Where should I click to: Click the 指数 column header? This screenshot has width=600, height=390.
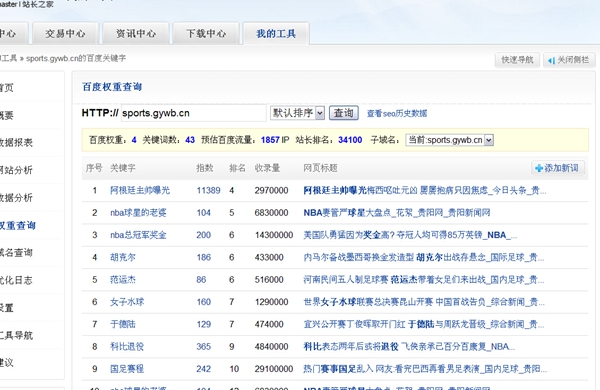point(205,168)
